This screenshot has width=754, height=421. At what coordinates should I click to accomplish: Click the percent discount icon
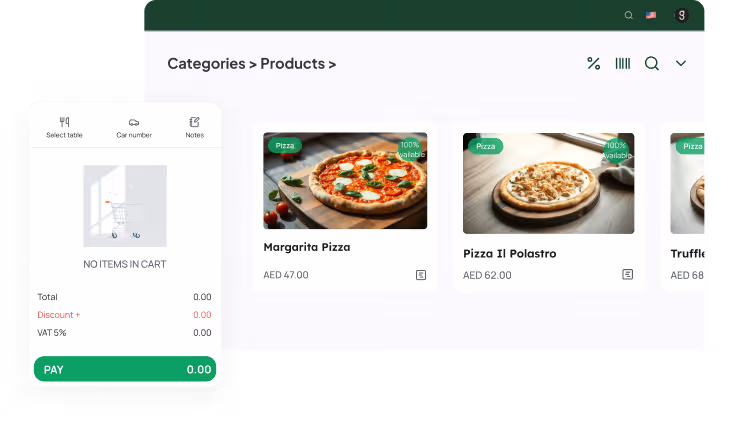(593, 63)
